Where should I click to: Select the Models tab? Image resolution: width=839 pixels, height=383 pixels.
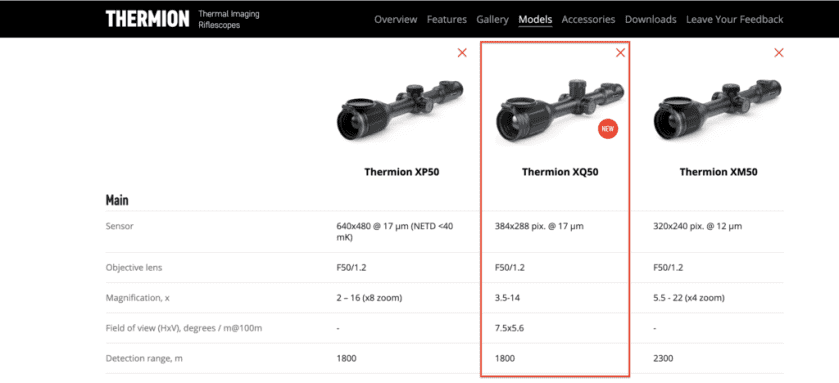click(535, 20)
